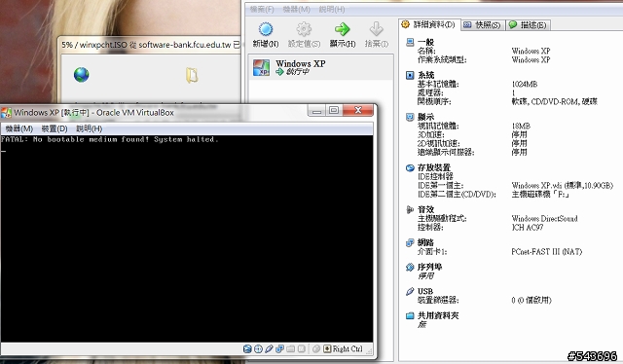
Task: Click the network adapter status icon
Action: click(x=279, y=348)
